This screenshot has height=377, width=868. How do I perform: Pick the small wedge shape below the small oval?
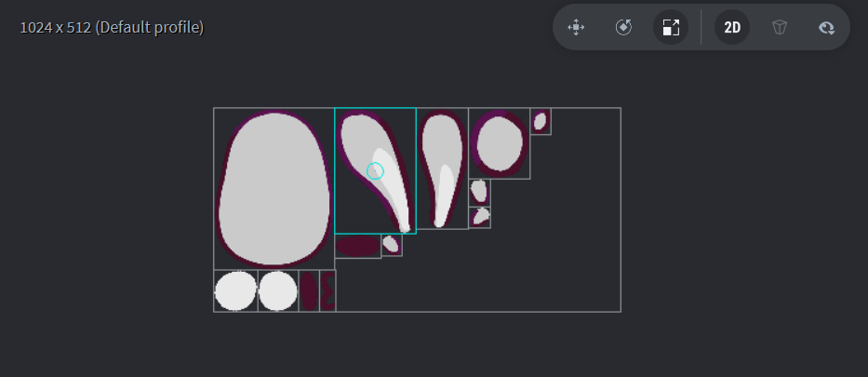[480, 217]
